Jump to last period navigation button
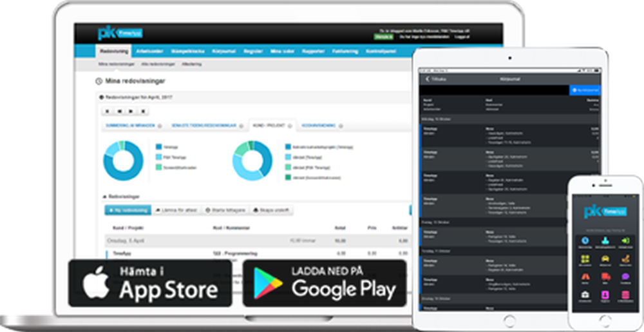The image size is (644, 332). 143,111
